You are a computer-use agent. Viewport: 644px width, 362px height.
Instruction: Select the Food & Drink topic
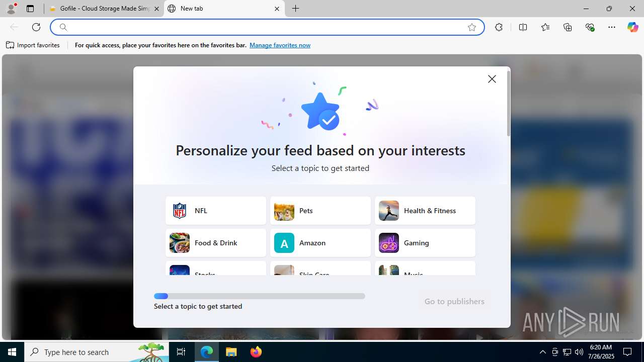tap(216, 243)
